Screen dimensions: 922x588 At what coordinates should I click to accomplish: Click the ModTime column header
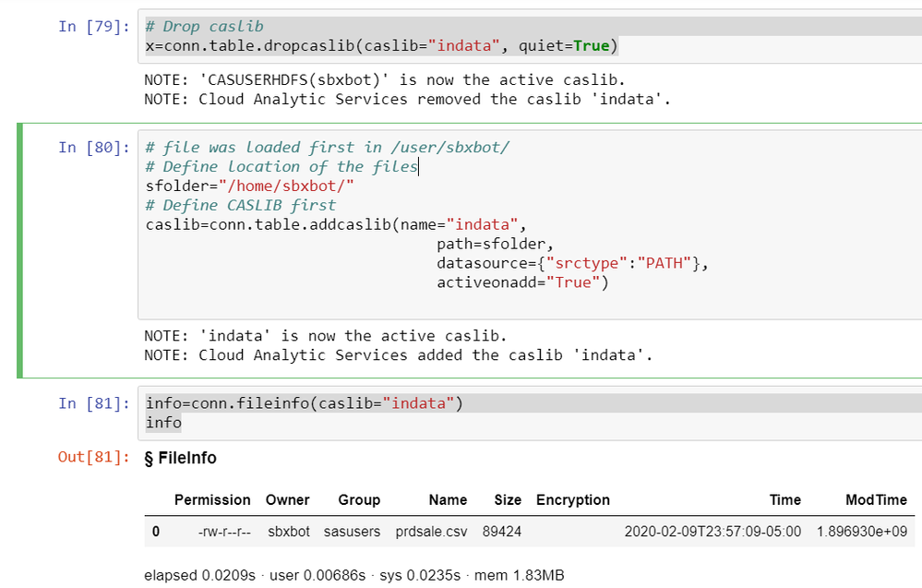pos(876,500)
